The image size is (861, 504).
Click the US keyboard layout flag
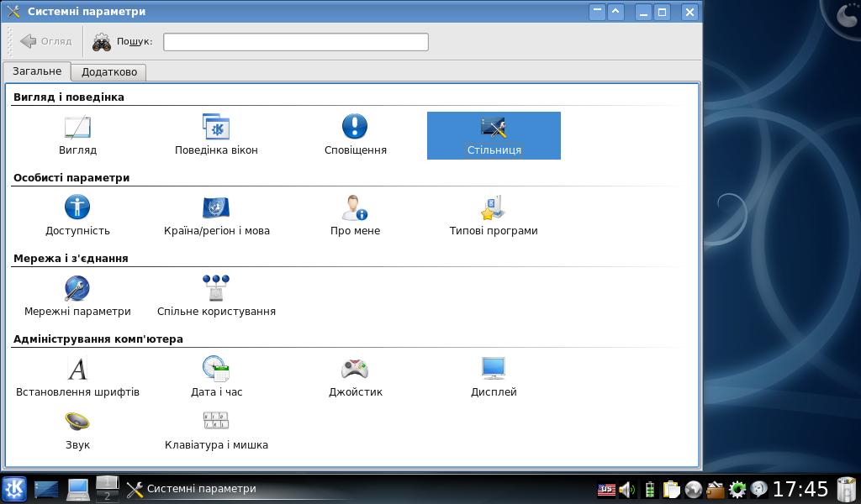tap(607, 489)
